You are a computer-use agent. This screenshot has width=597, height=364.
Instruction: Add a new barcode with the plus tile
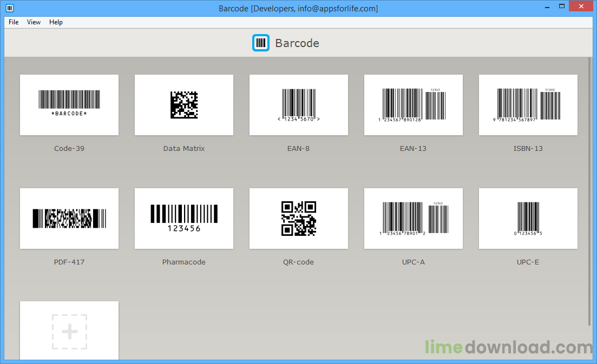point(69,331)
